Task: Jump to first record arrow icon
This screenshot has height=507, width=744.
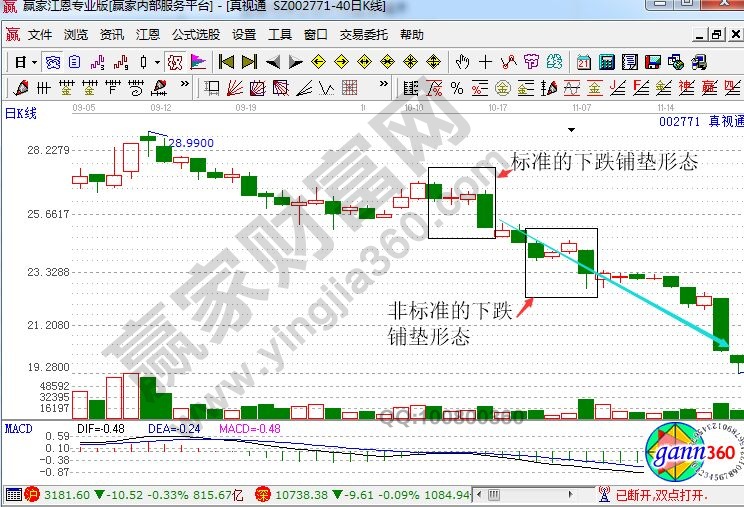Action: [226, 62]
